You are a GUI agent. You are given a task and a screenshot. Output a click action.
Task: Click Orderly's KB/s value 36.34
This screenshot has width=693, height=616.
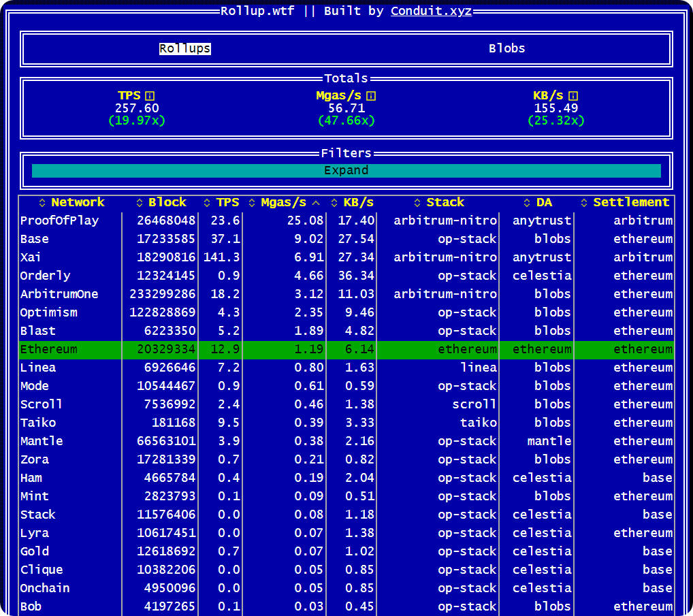click(356, 276)
